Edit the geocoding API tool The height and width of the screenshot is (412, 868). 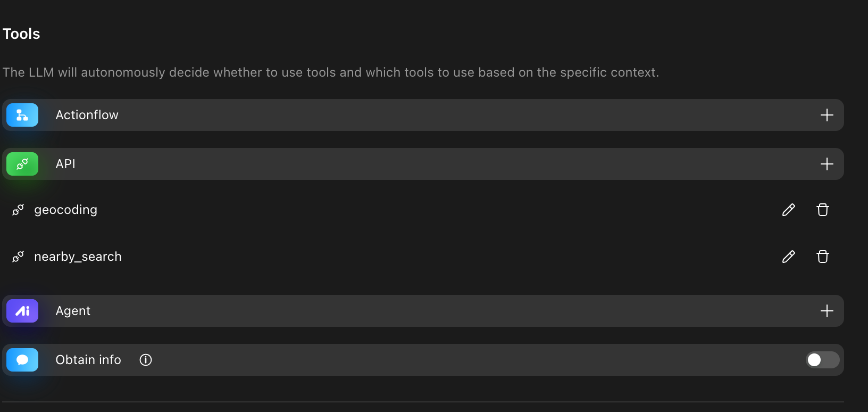(788, 210)
